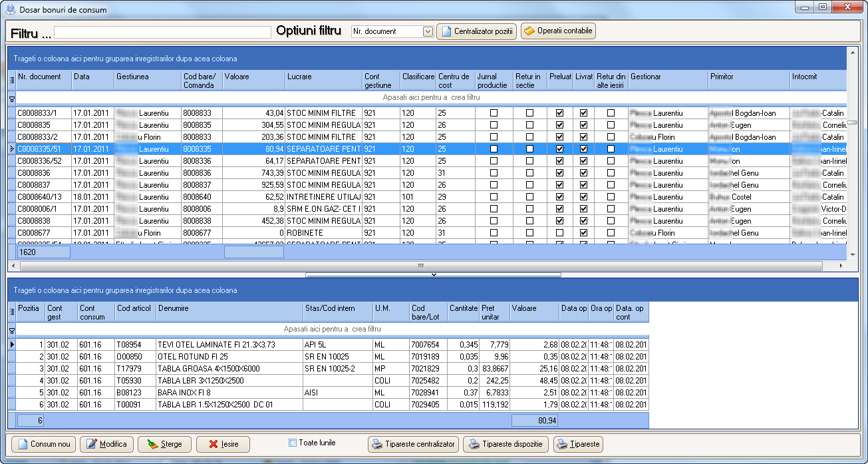Screen dimensions: 868x464
Task: Collapse the splitter chevron between grids
Action: [x=433, y=274]
